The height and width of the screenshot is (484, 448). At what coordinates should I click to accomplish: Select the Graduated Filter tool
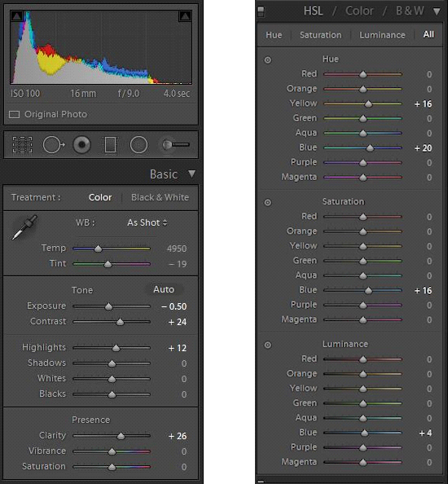click(x=110, y=144)
